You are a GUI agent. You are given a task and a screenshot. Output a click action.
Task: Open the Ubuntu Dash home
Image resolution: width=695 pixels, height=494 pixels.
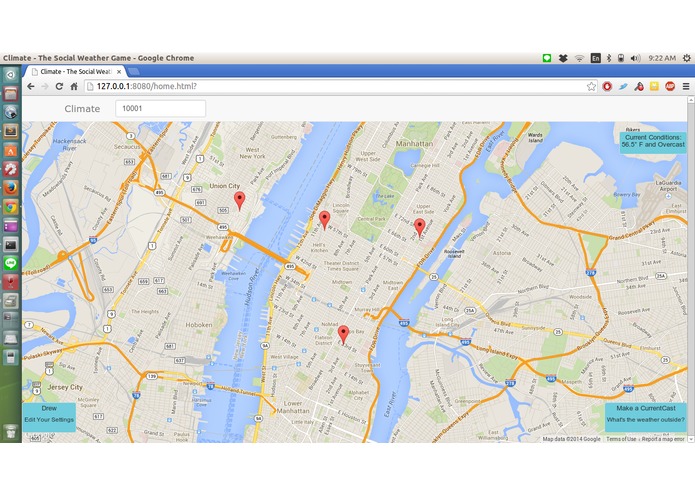(x=11, y=74)
